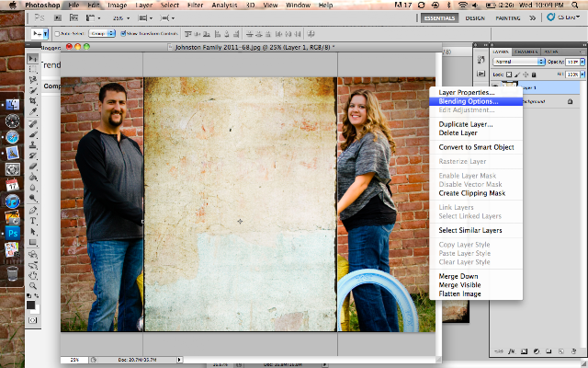Image resolution: width=588 pixels, height=368 pixels.
Task: Open the View Extras dropdown
Action: pyautogui.click(x=94, y=18)
